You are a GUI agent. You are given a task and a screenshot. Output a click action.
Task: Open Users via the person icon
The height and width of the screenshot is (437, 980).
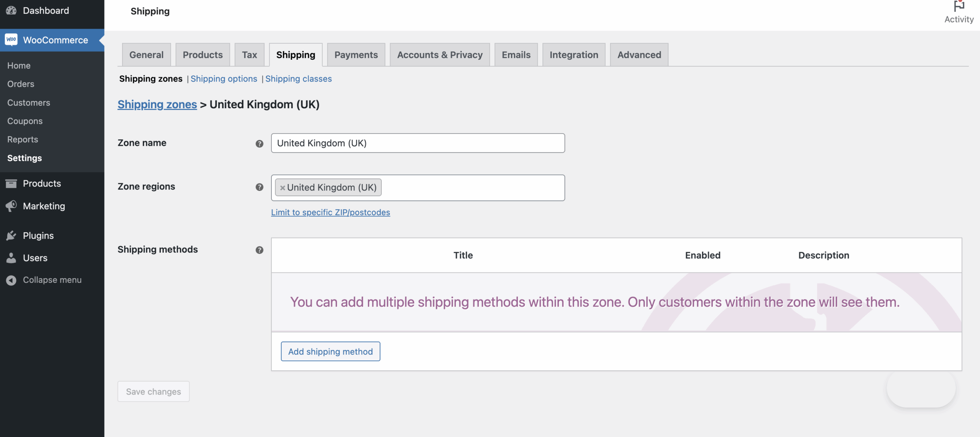(x=11, y=258)
